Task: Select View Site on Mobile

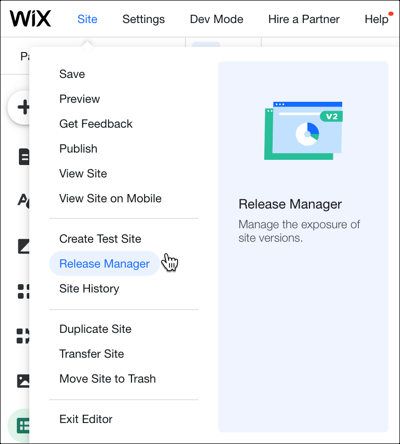Action: pos(110,198)
